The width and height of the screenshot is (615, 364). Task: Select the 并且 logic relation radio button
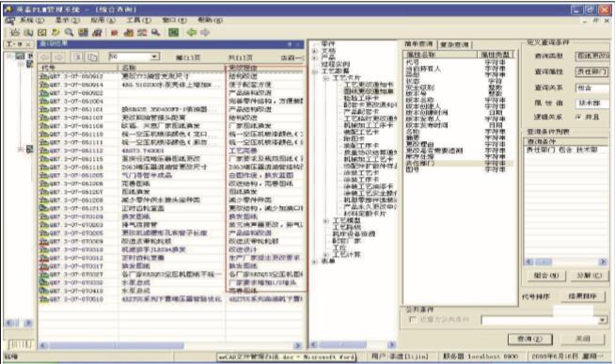click(x=578, y=117)
